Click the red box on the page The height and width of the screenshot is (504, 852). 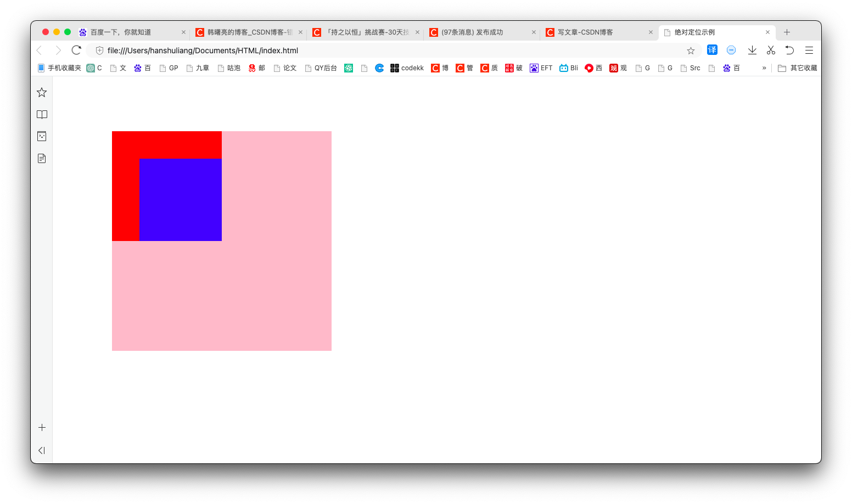pyautogui.click(x=167, y=145)
